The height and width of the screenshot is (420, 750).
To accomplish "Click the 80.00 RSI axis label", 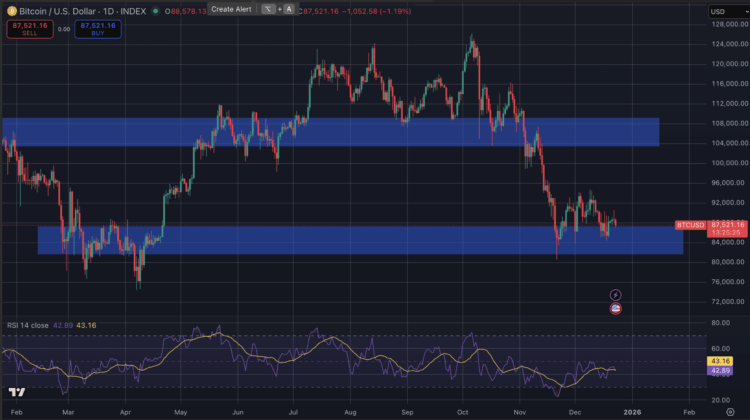I will click(x=721, y=323).
